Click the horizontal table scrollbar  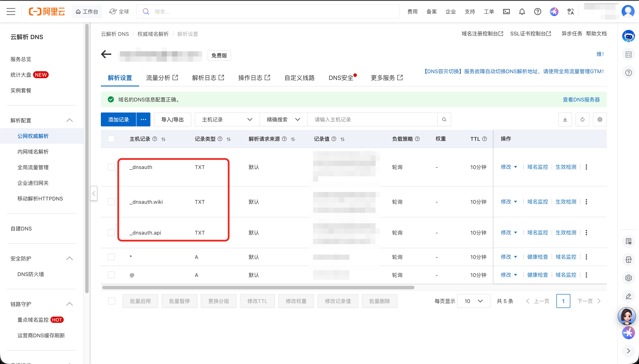[x=258, y=288]
